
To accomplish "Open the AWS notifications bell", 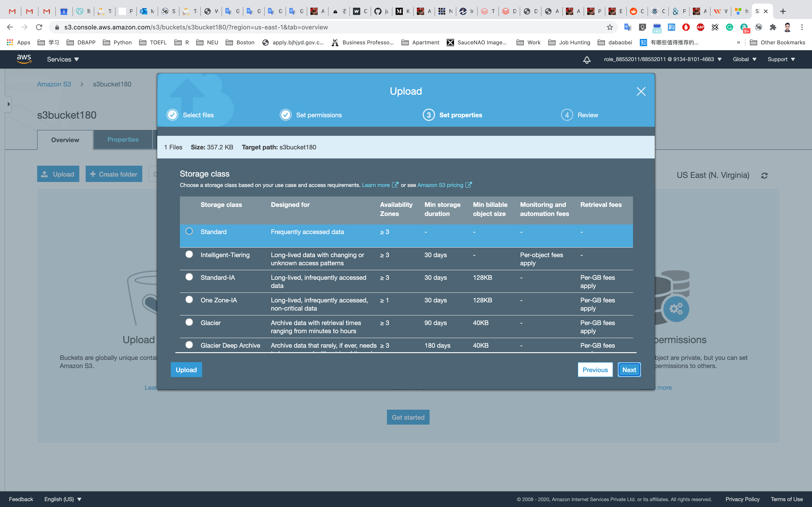I will (x=587, y=60).
